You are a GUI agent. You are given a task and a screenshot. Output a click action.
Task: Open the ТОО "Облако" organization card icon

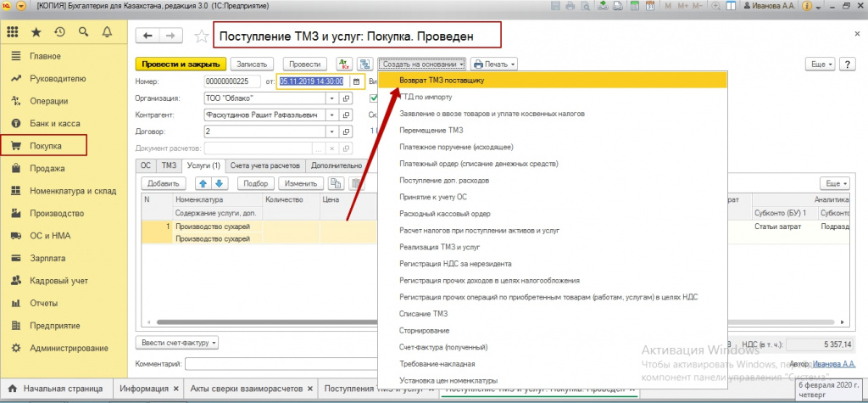(x=347, y=98)
